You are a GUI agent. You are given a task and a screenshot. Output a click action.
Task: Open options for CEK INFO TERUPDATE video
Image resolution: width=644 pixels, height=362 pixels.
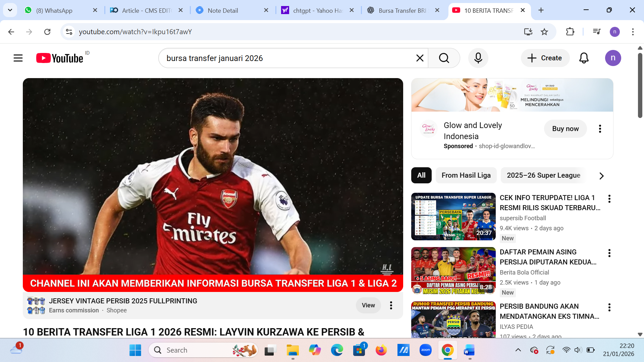pos(609,199)
